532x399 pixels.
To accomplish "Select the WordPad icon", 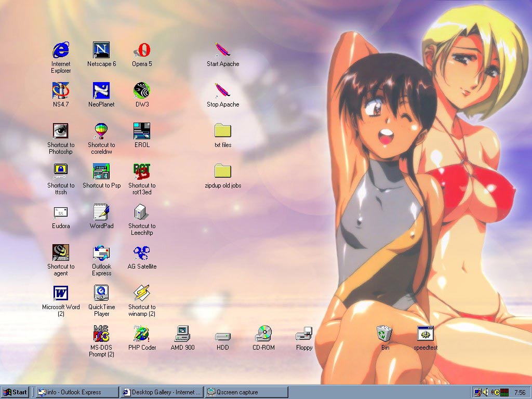I will coord(101,212).
